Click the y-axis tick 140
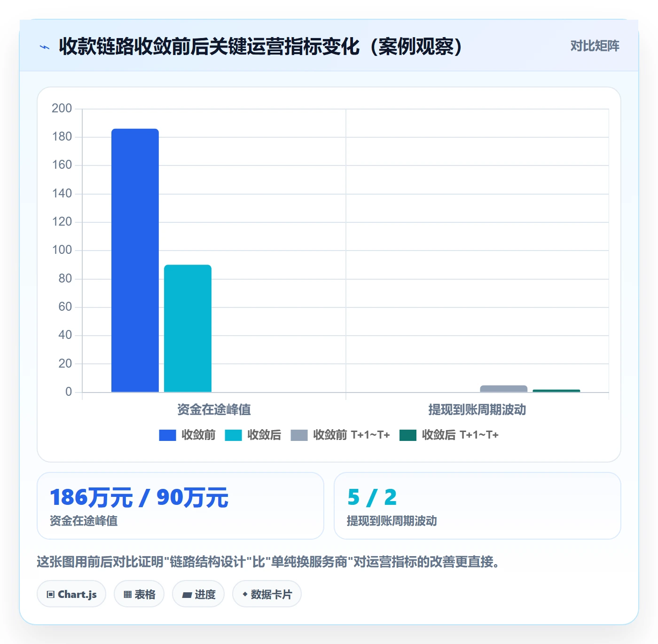 (62, 193)
